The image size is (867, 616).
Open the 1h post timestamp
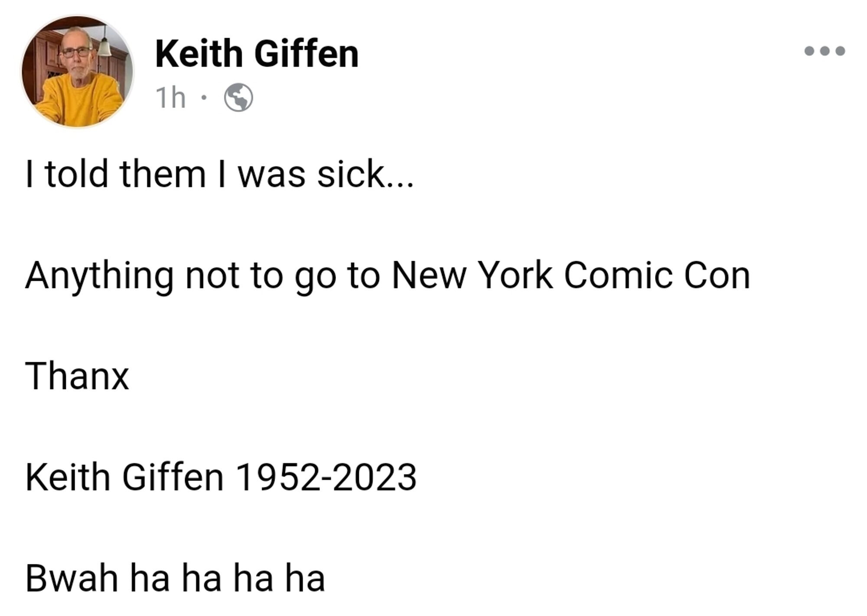pos(171,97)
